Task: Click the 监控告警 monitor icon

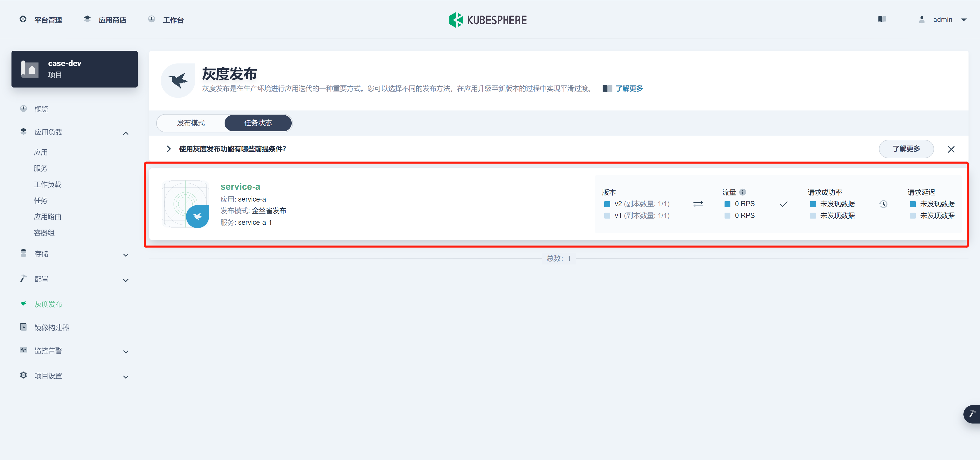Action: coord(23,350)
